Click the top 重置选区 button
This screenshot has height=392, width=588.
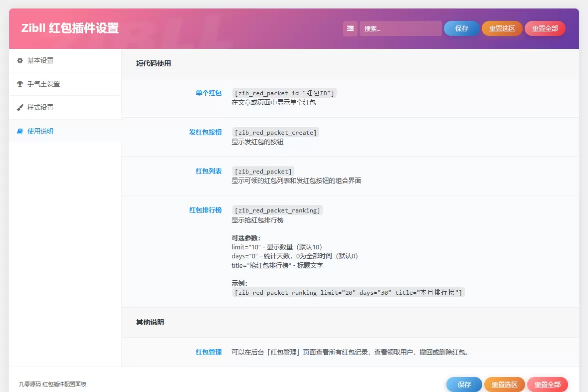point(502,28)
